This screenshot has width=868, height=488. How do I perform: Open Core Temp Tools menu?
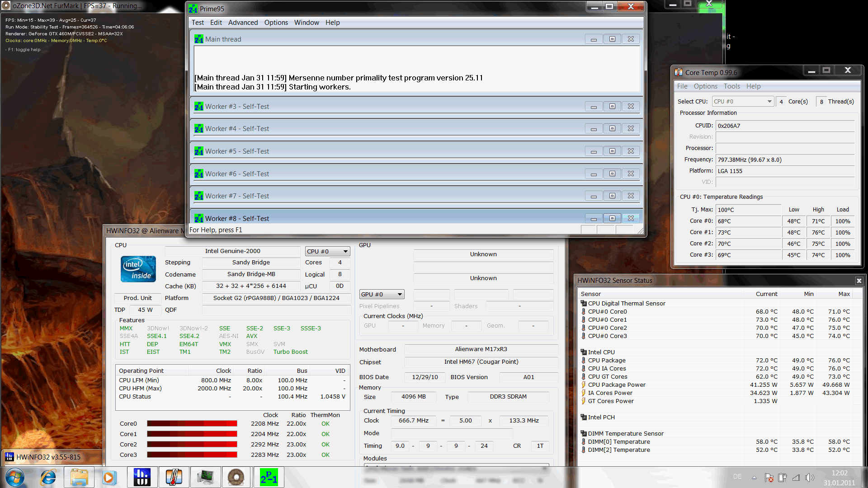click(731, 86)
